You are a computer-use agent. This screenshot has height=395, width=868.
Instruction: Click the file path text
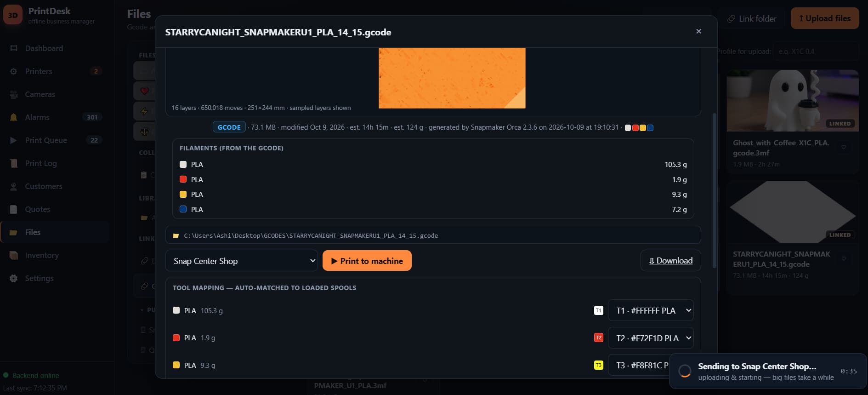coord(311,235)
